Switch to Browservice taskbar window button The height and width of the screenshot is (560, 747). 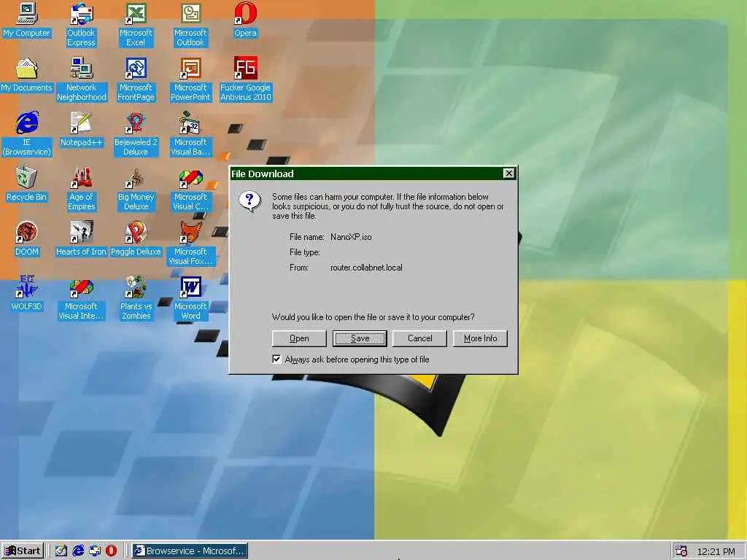[190, 551]
